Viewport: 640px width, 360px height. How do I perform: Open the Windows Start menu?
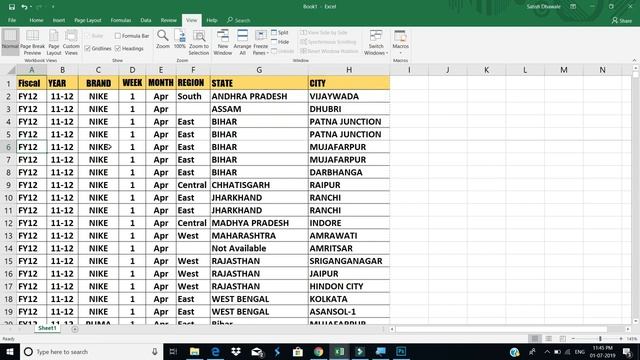[x=9, y=351]
